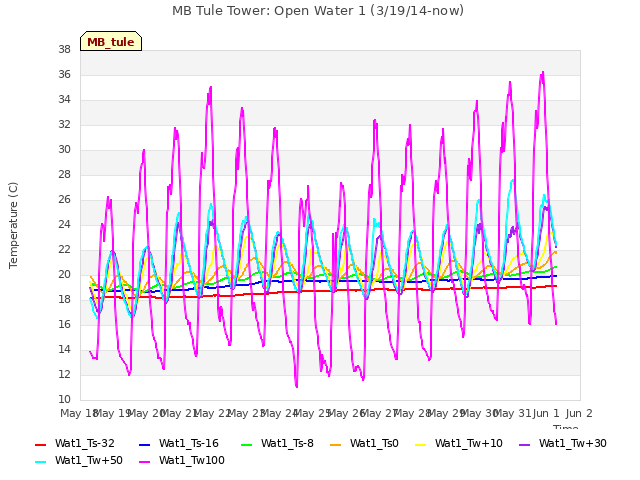Click the 16 y-axis tick label
The width and height of the screenshot is (640, 480).
click(x=64, y=325)
